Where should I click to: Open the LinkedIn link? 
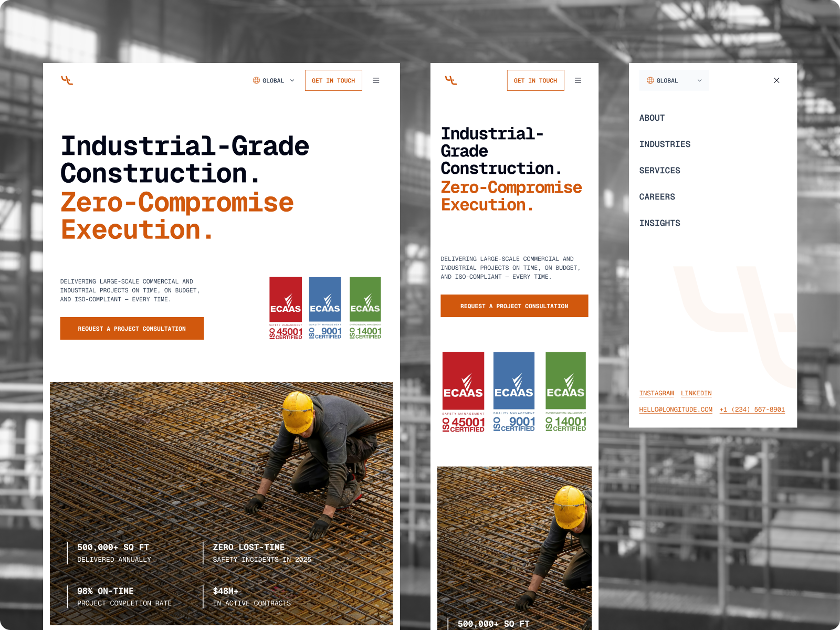point(697,393)
